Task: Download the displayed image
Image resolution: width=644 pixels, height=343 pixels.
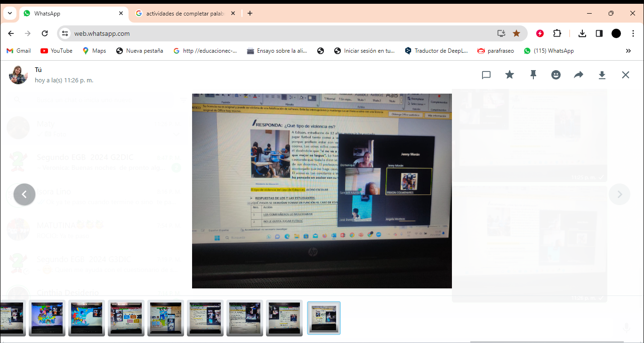Action: pos(602,75)
